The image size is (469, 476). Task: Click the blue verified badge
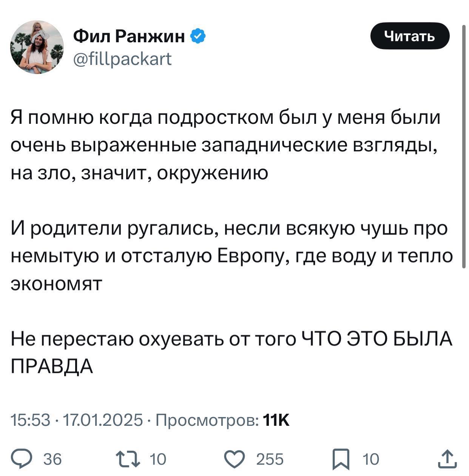[198, 36]
